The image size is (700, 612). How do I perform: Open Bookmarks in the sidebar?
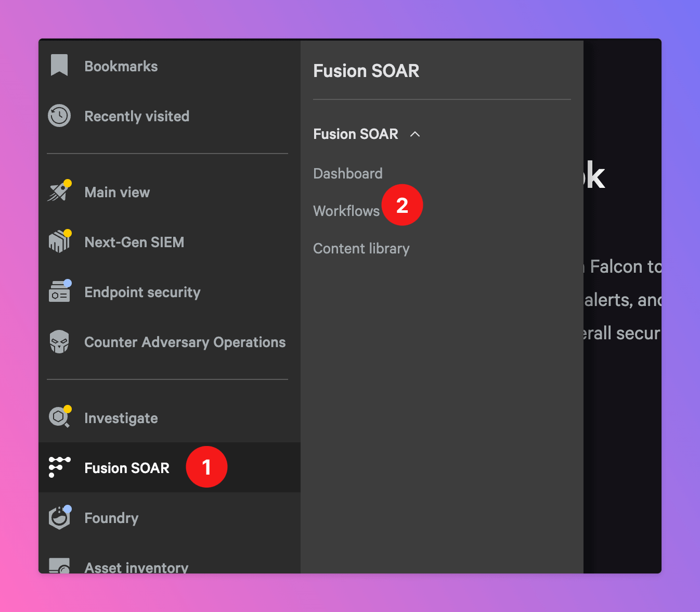(121, 66)
